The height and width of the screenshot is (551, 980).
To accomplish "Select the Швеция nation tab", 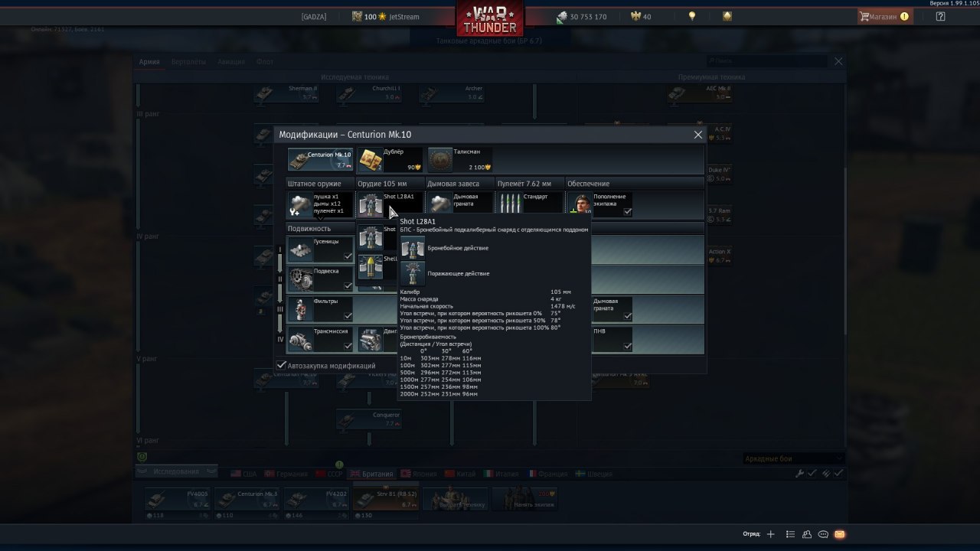I will coord(593,474).
